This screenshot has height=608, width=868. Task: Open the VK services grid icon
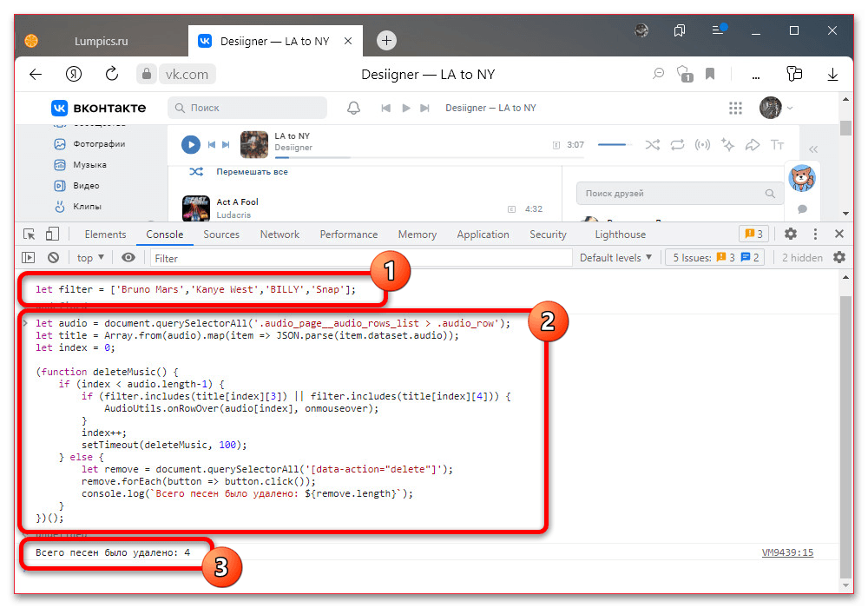coord(735,108)
